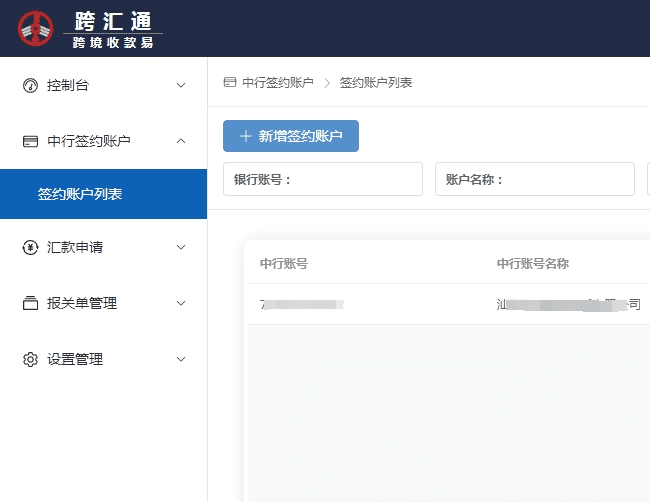This screenshot has width=650, height=502.
Task: Open the 汇款申请 menu item
Action: pyautogui.click(x=75, y=247)
